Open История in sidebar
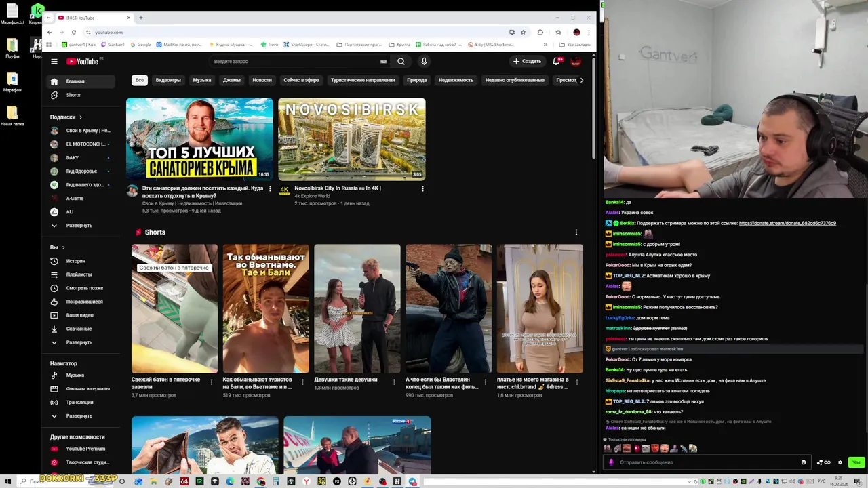The width and height of the screenshot is (868, 488). click(81, 261)
